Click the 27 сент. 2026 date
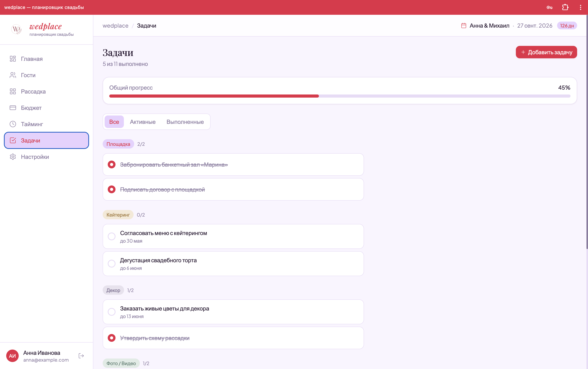Image resolution: width=588 pixels, height=369 pixels. tap(535, 26)
